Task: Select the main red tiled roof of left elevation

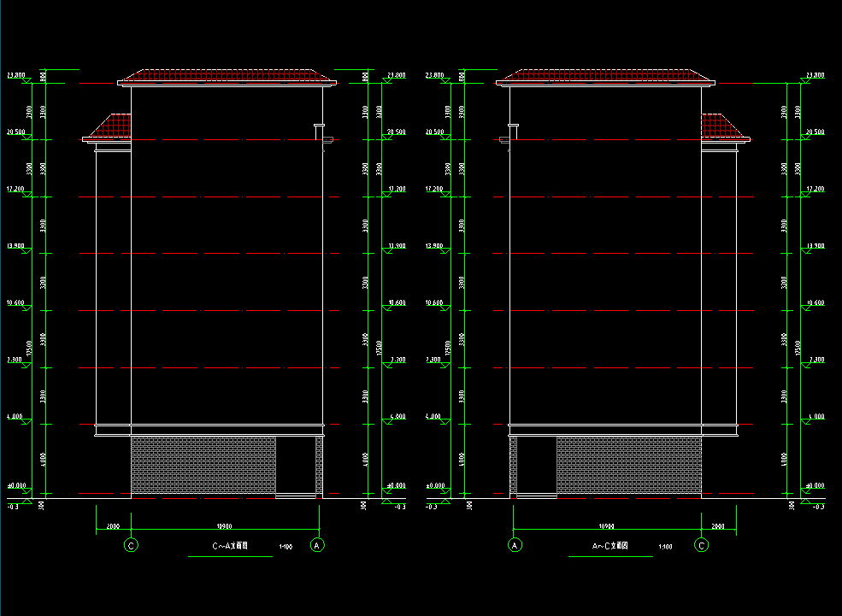Action: 226,76
